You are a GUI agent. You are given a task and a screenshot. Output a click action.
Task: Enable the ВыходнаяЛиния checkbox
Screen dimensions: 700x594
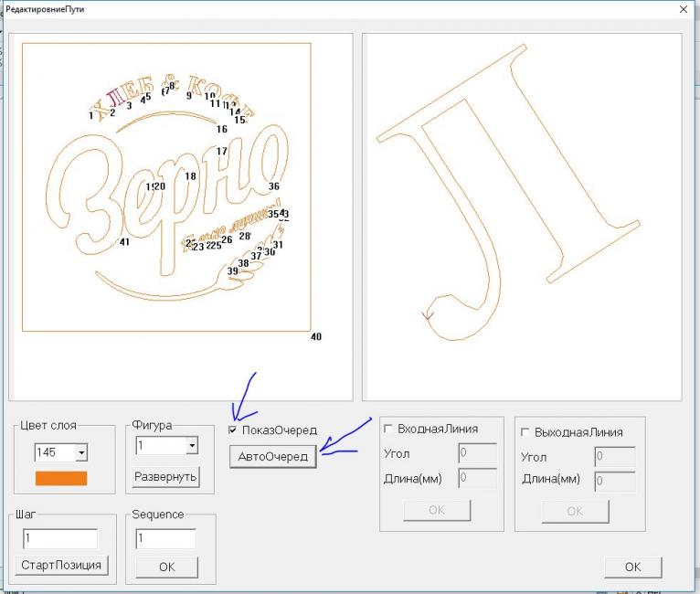coord(525,432)
